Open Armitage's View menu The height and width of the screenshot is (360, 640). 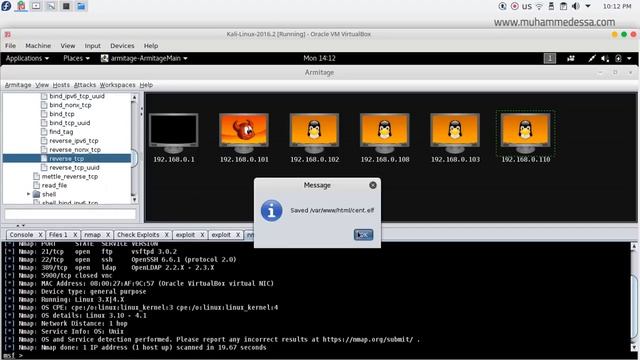(x=42, y=85)
